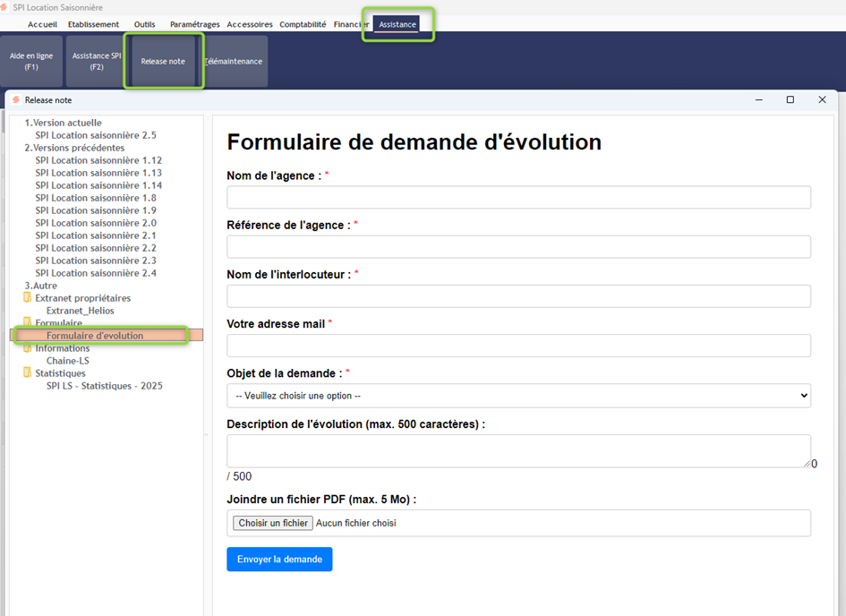The height and width of the screenshot is (616, 846).
Task: Click the Statistiques folder icon in tree
Action: 28,373
